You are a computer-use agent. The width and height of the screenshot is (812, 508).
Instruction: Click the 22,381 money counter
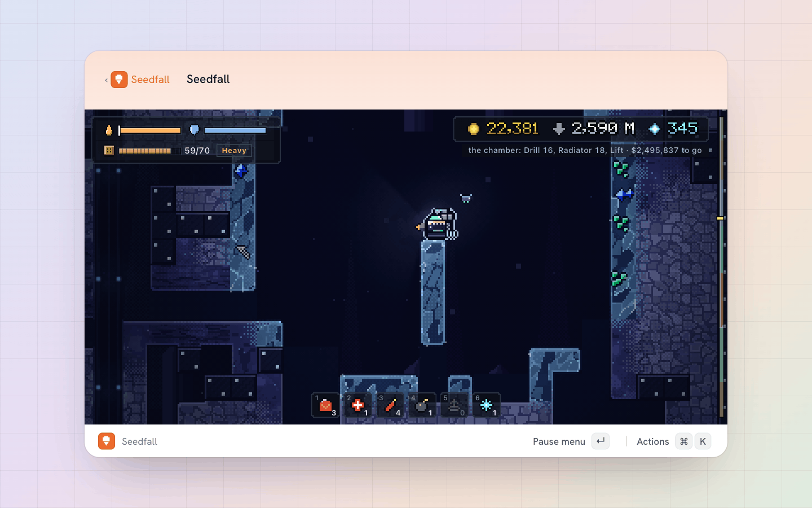click(x=512, y=129)
